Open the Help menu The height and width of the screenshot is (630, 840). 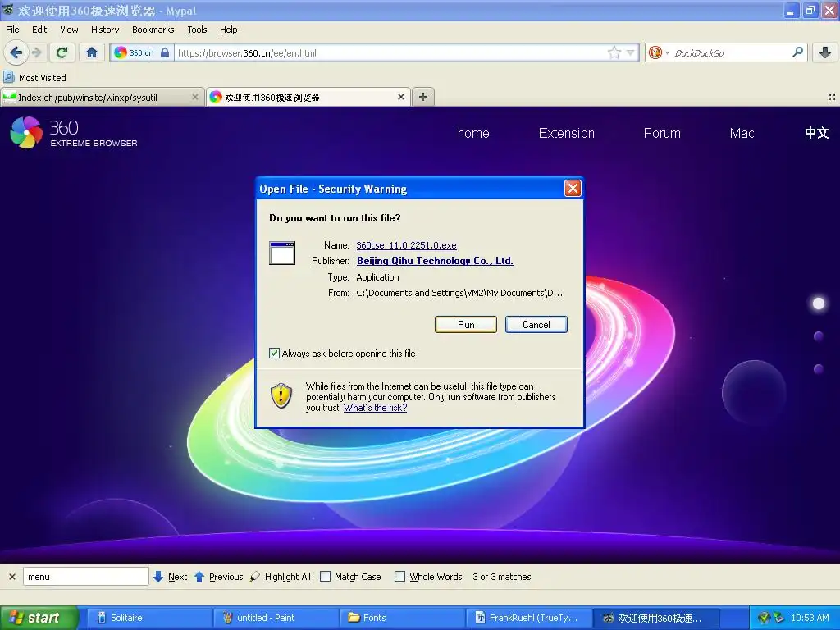229,30
